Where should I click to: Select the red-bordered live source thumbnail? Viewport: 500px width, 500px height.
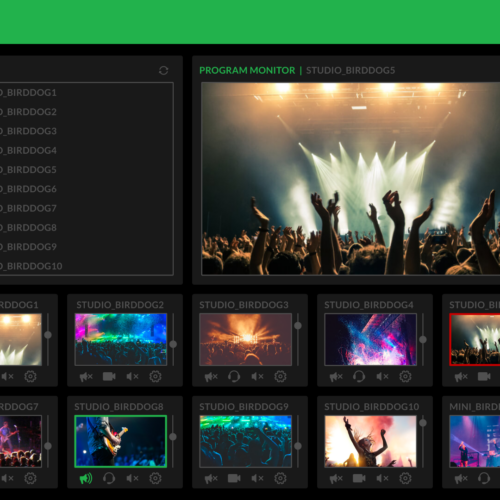(475, 339)
